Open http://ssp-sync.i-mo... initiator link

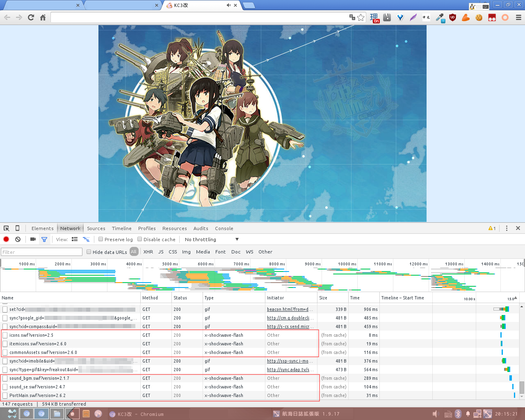(x=290, y=361)
